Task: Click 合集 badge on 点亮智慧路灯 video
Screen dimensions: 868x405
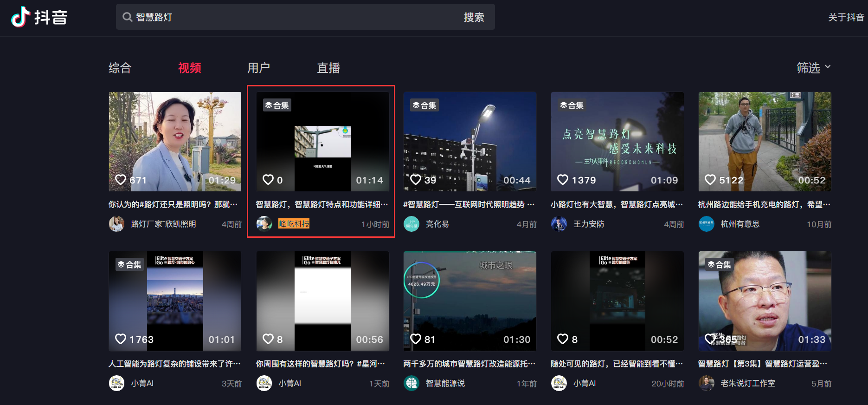Action: tap(572, 105)
